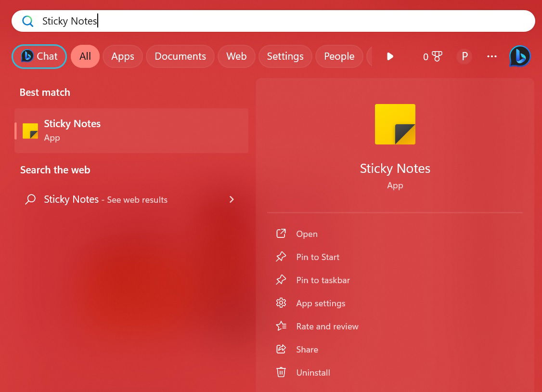Select the All filter tab

tap(85, 56)
